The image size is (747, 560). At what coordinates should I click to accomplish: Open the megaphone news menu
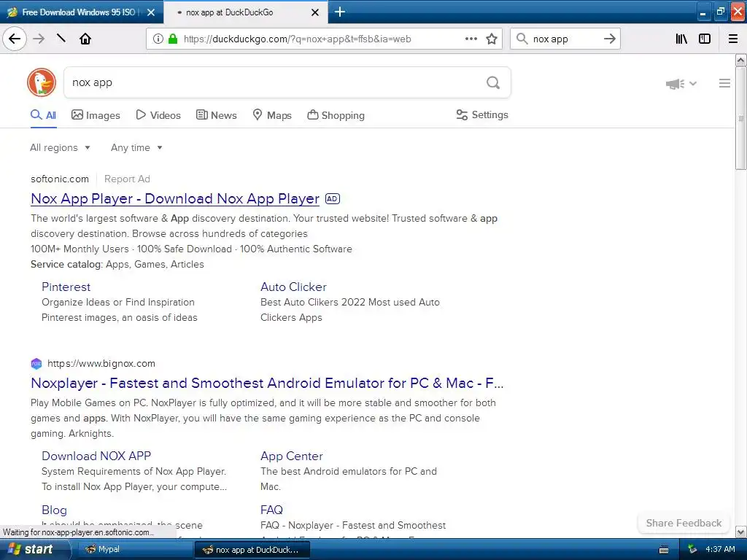click(x=681, y=84)
